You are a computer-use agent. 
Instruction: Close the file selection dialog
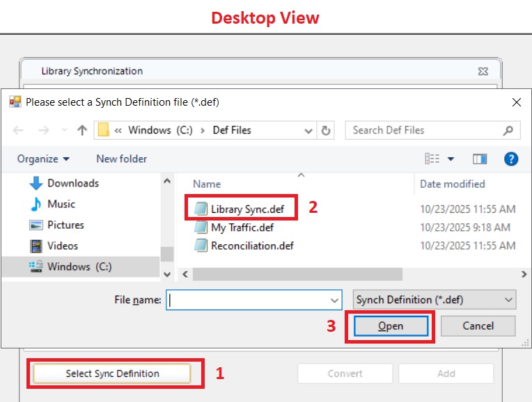(517, 102)
